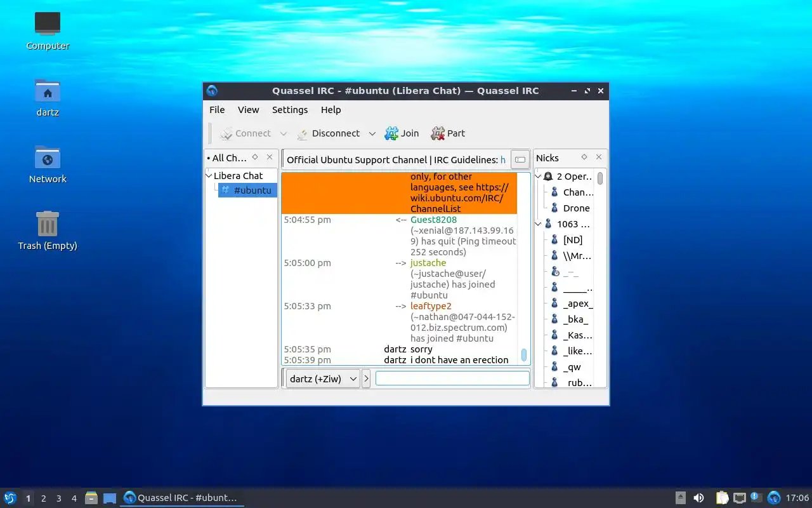Image resolution: width=812 pixels, height=508 pixels.
Task: Select the _Kas… nick
Action: [571, 335]
